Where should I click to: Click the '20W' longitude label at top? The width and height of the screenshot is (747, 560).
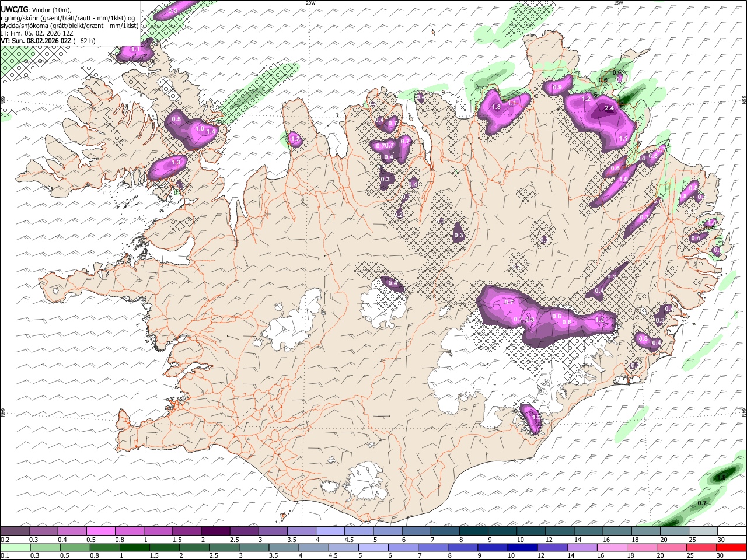tap(310, 3)
